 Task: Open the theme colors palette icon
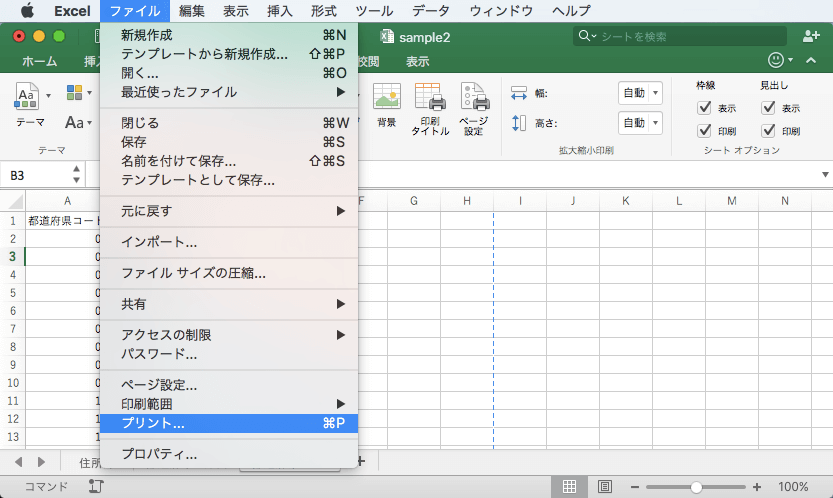point(74,92)
